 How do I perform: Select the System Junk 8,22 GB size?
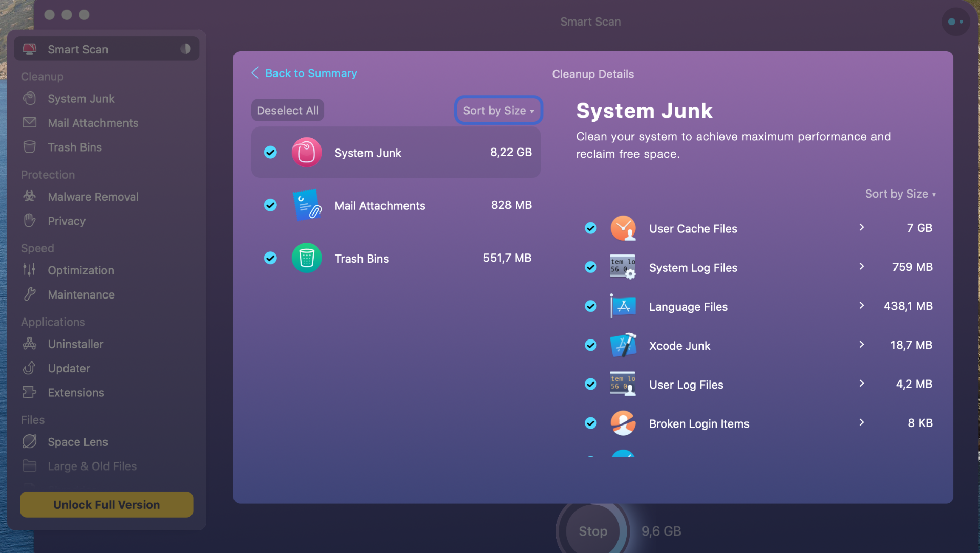pyautogui.click(x=511, y=152)
